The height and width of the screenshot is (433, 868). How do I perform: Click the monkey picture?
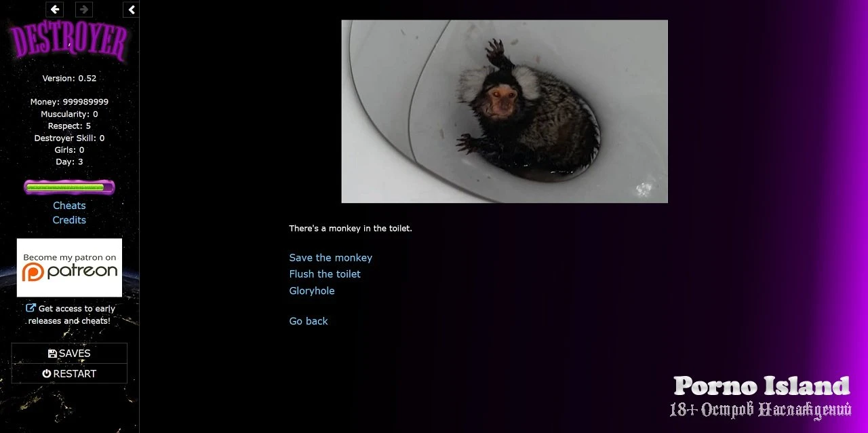tap(504, 111)
